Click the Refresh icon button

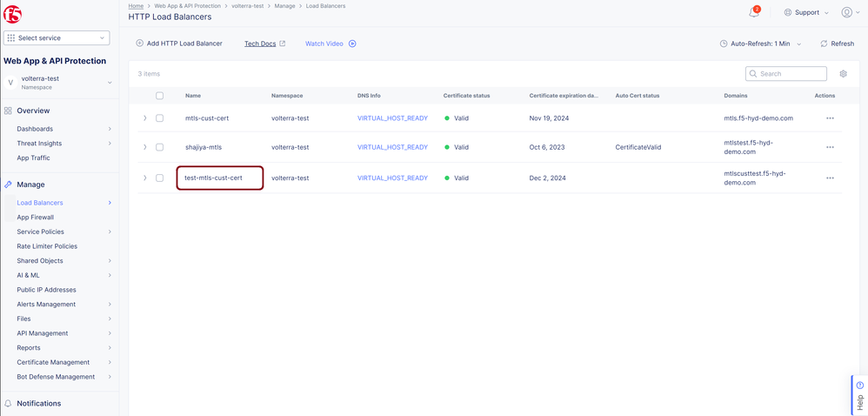point(824,44)
